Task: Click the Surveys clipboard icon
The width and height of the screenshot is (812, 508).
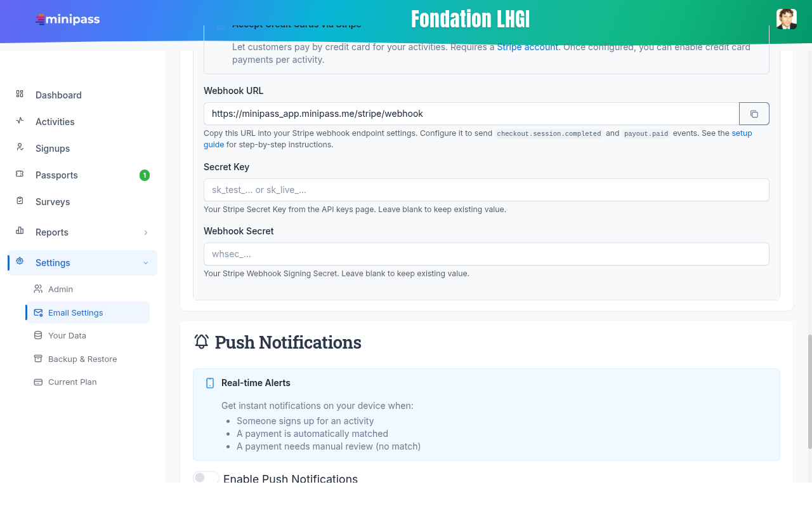Action: [x=20, y=201]
